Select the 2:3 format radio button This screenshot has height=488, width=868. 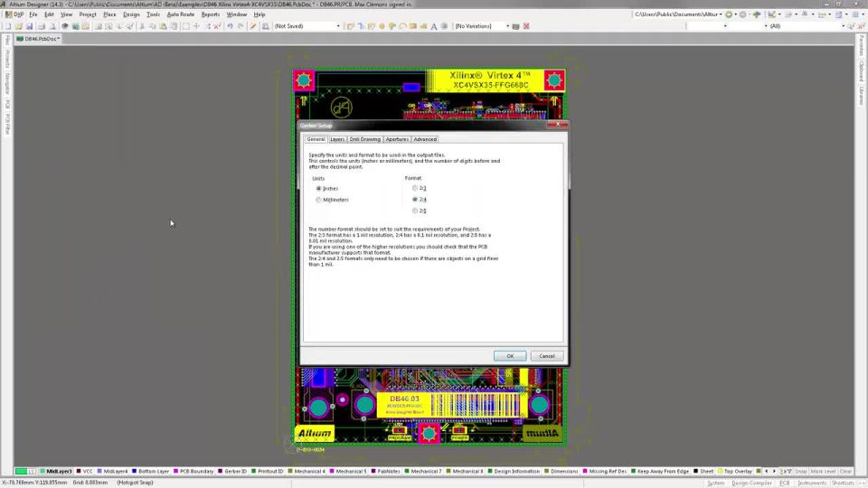[415, 188]
